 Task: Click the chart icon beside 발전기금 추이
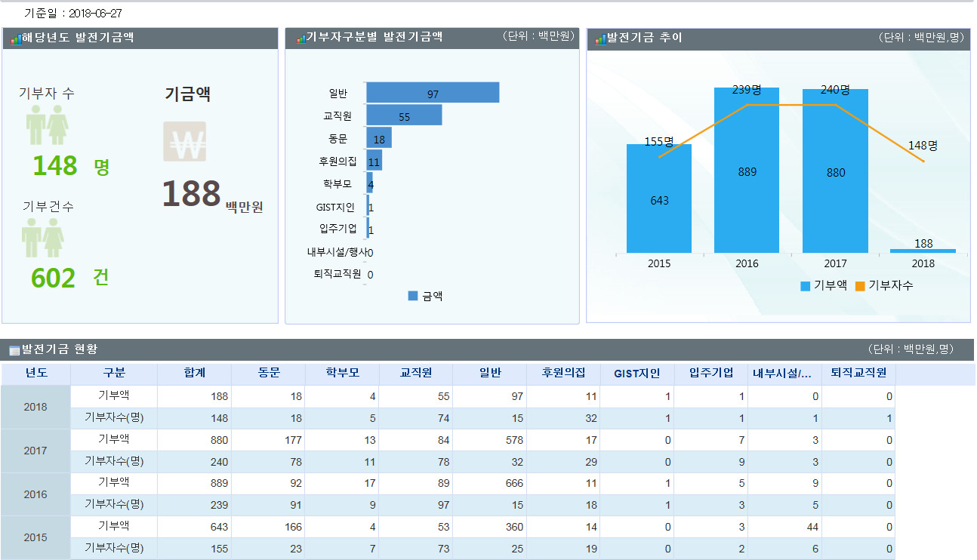point(600,38)
